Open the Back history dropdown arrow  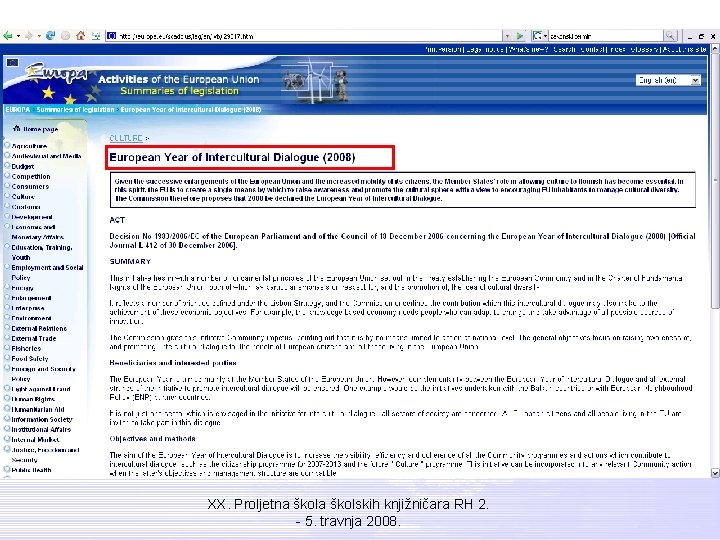point(18,36)
